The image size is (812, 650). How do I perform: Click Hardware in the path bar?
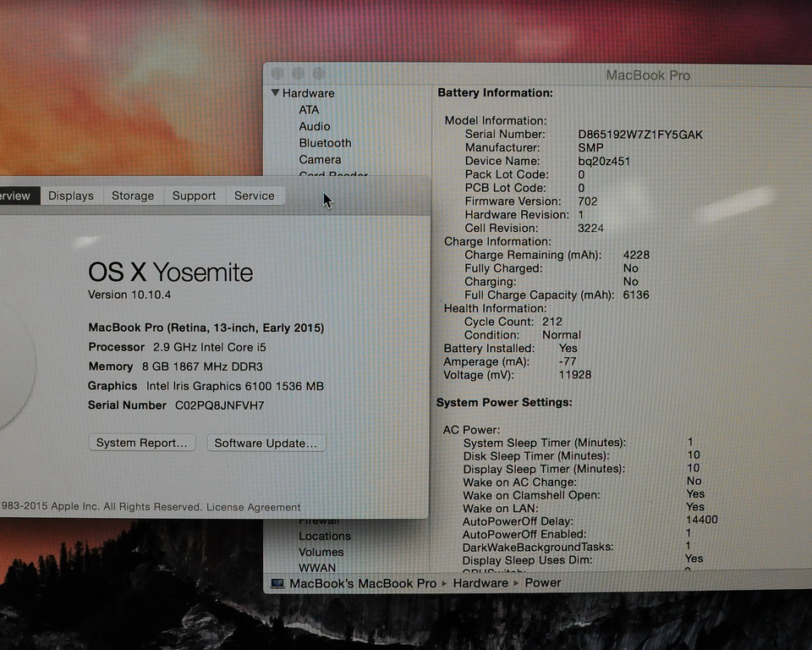[480, 583]
